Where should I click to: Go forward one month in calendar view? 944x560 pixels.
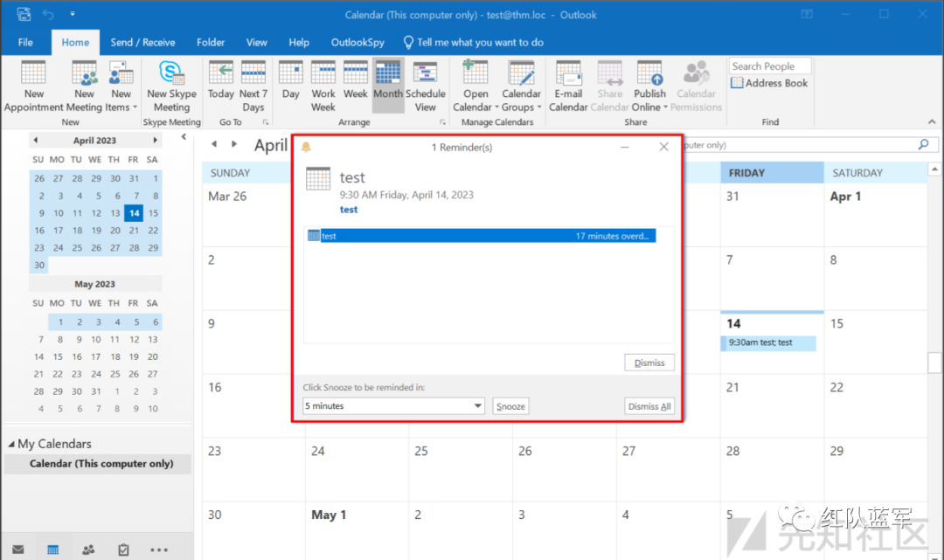point(234,144)
